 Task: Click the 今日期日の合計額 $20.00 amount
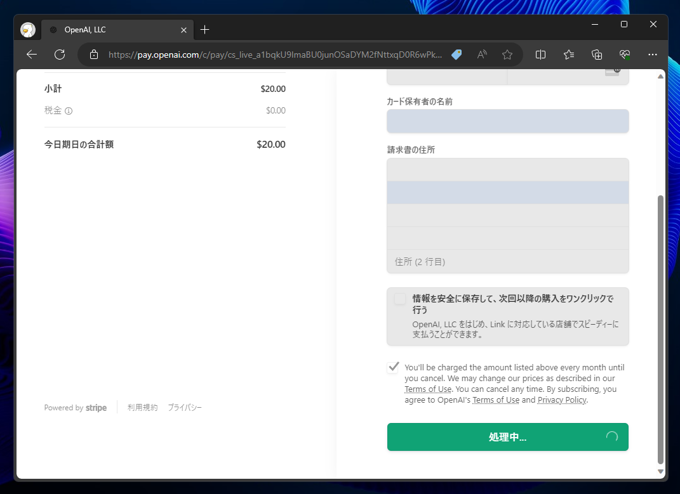271,144
